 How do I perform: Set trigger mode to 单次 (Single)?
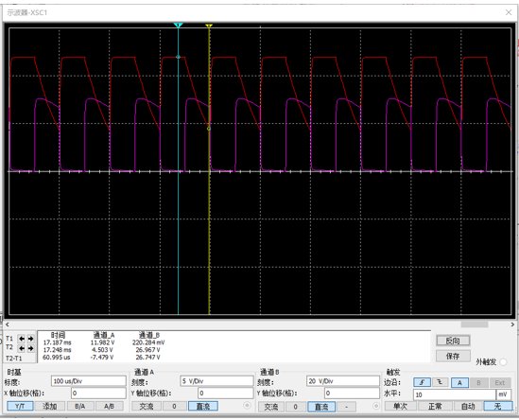401,406
